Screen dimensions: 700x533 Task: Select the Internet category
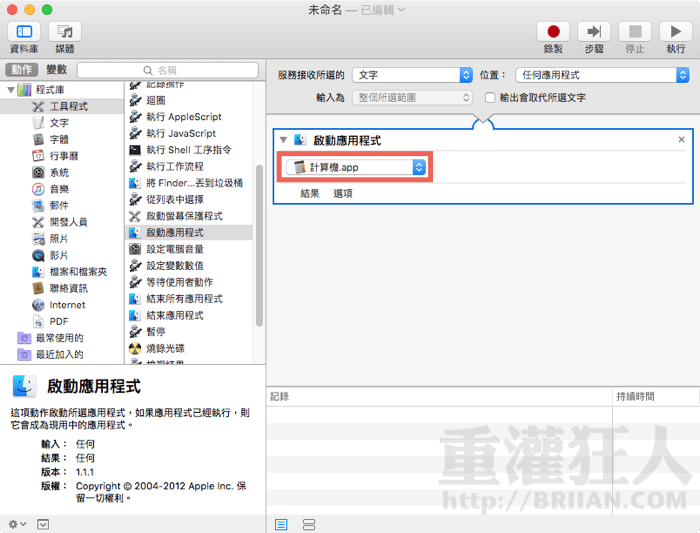pyautogui.click(x=66, y=305)
